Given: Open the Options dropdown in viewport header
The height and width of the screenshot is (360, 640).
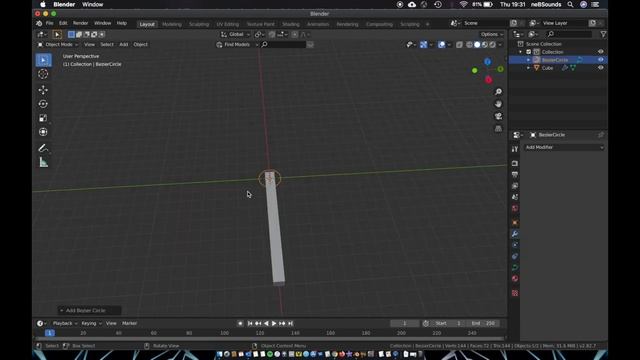Looking at the screenshot, I should (491, 35).
